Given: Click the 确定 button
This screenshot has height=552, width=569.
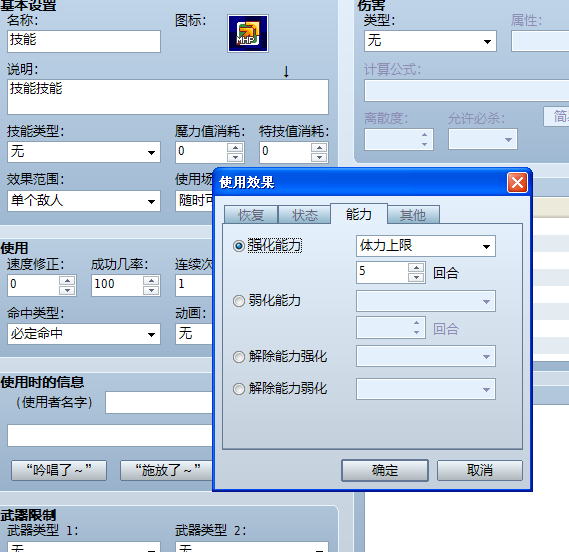Looking at the screenshot, I should coord(385,470).
